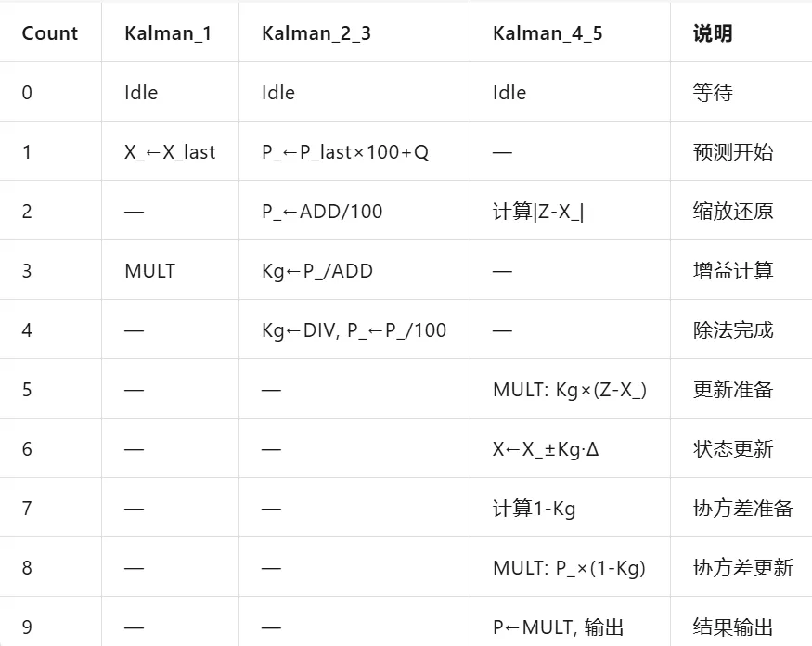812x646 pixels.
Task: Click the P←MULT, 输出 cell
Action: [558, 627]
